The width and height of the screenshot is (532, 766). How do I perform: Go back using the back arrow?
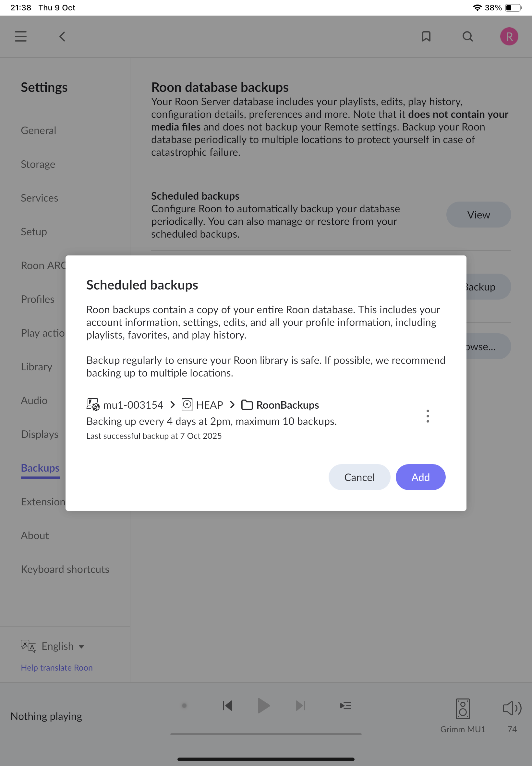(x=62, y=36)
